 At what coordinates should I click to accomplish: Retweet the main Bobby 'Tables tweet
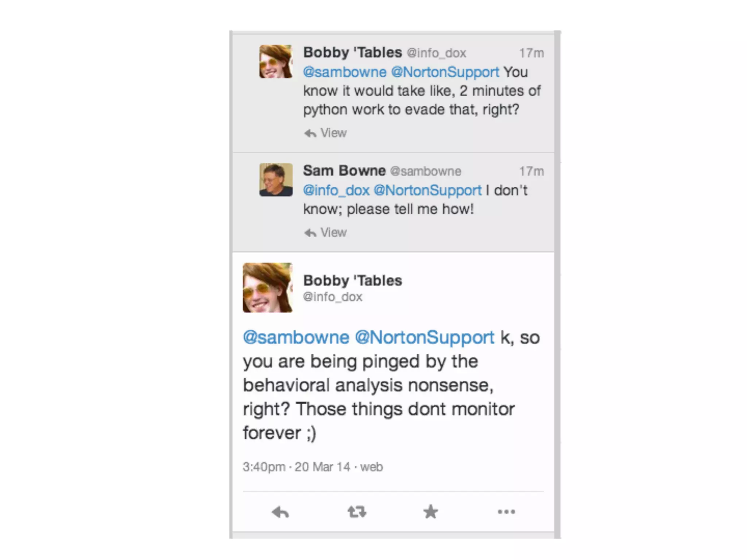[357, 512]
